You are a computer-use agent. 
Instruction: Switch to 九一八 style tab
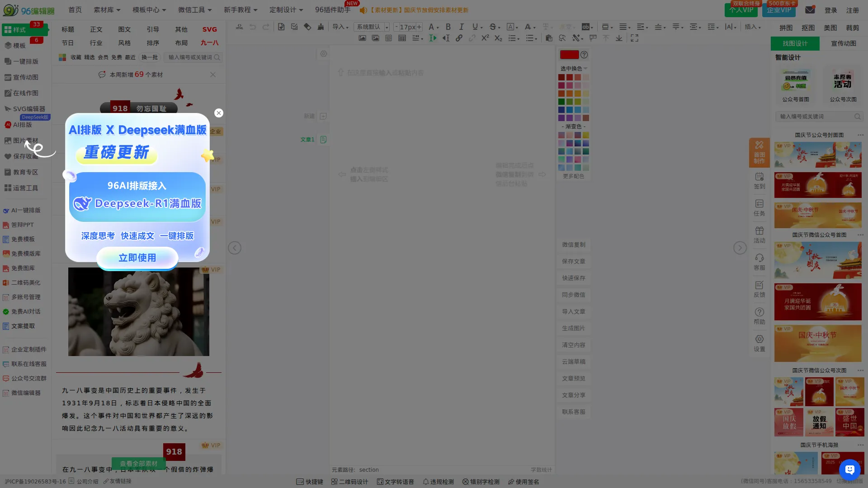coord(209,43)
